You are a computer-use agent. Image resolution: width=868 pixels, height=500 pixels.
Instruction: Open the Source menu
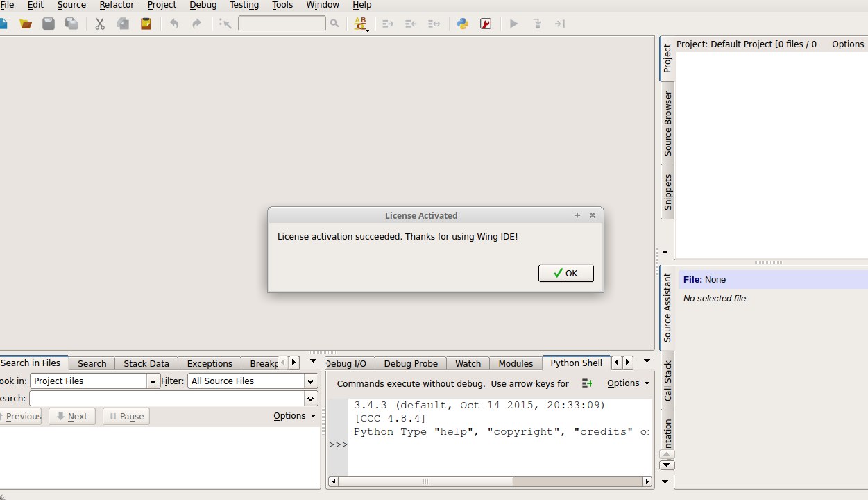(x=71, y=5)
